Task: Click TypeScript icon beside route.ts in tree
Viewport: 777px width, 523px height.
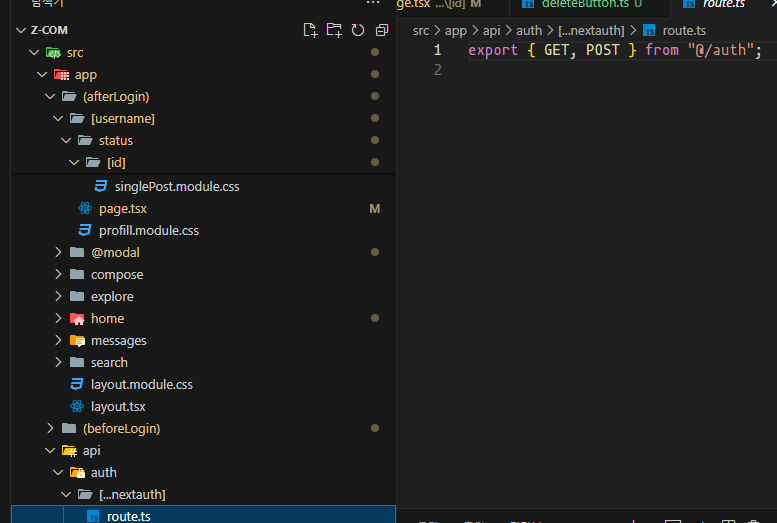Action: (93, 516)
